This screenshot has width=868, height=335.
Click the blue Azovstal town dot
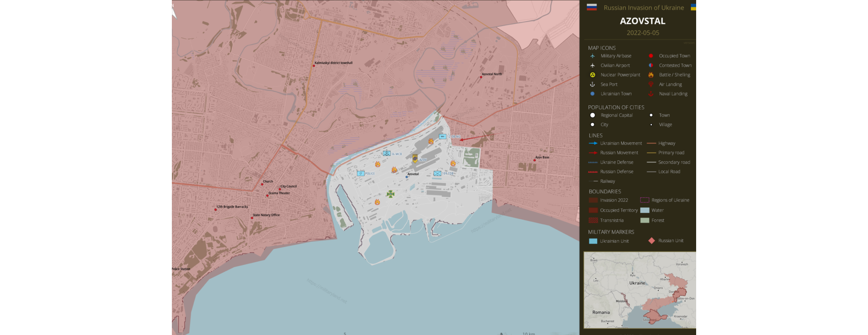[407, 177]
